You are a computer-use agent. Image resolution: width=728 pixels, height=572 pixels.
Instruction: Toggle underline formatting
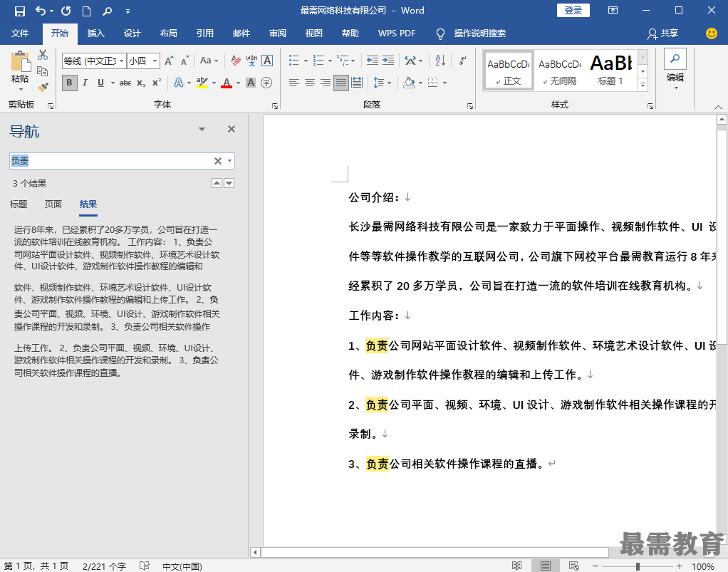click(x=100, y=83)
